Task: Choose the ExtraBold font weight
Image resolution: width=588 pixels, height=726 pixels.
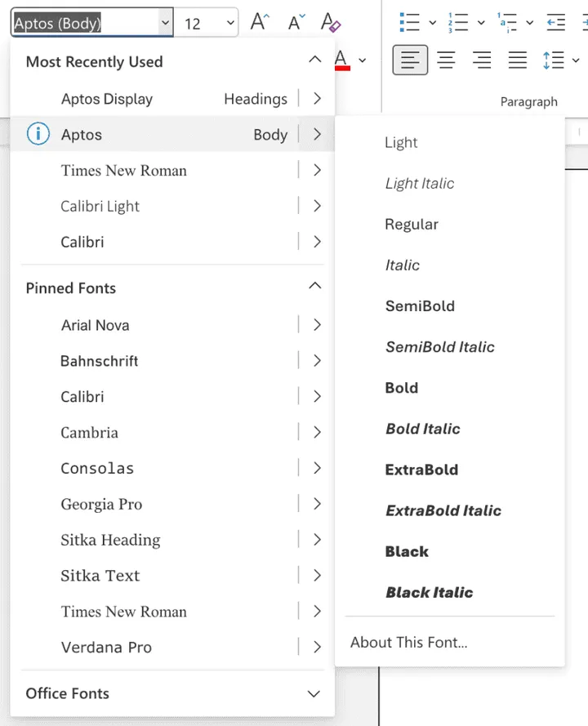Action: coord(421,470)
